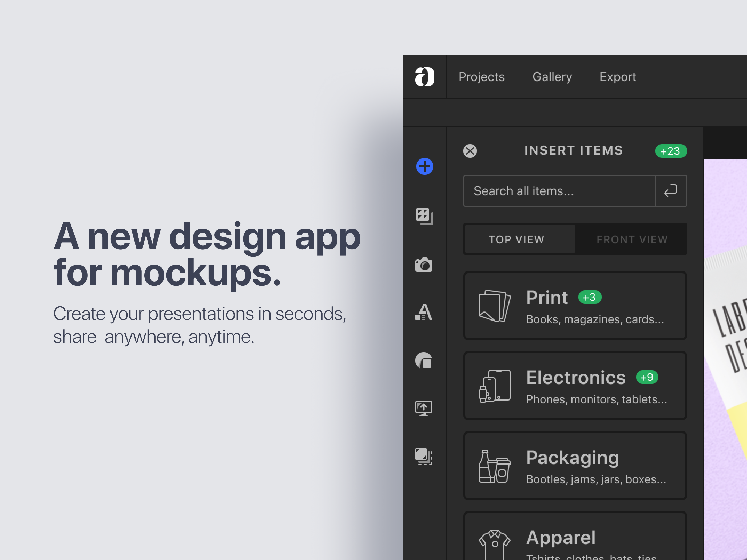The image size is (747, 560).
Task: Open the grid layouts sidebar icon
Action: 424,216
